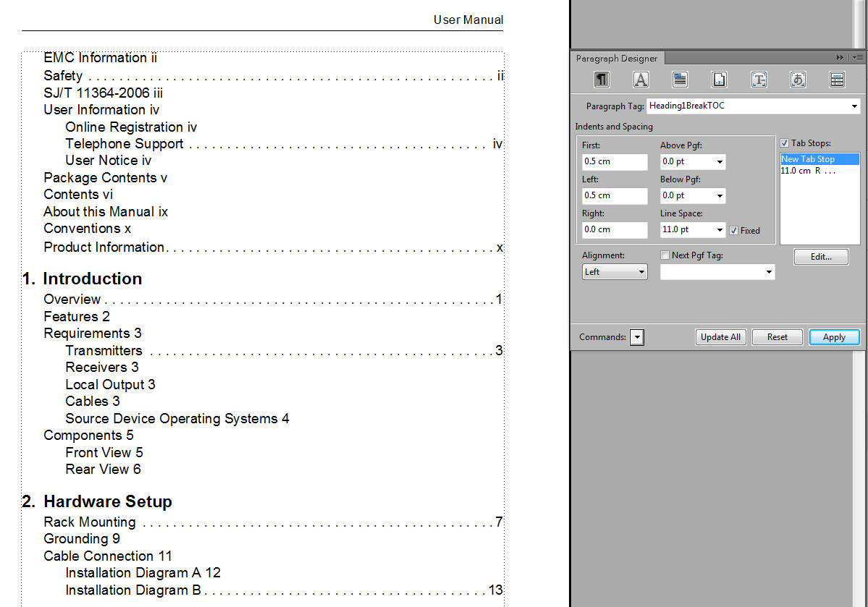Open the Table Cell properties pane
The image size is (868, 607).
pos(837,80)
